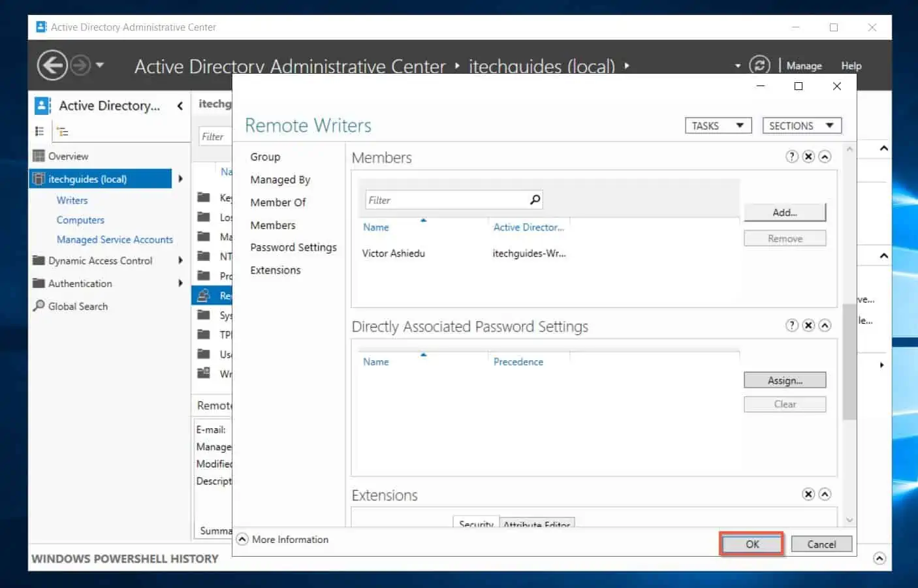Collapse the Members section chevron

(x=825, y=157)
